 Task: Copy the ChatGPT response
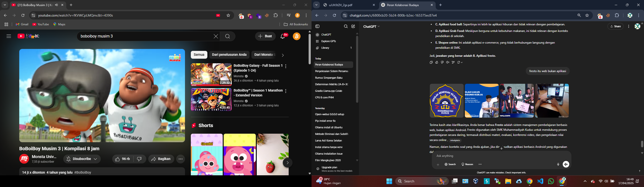431,63
